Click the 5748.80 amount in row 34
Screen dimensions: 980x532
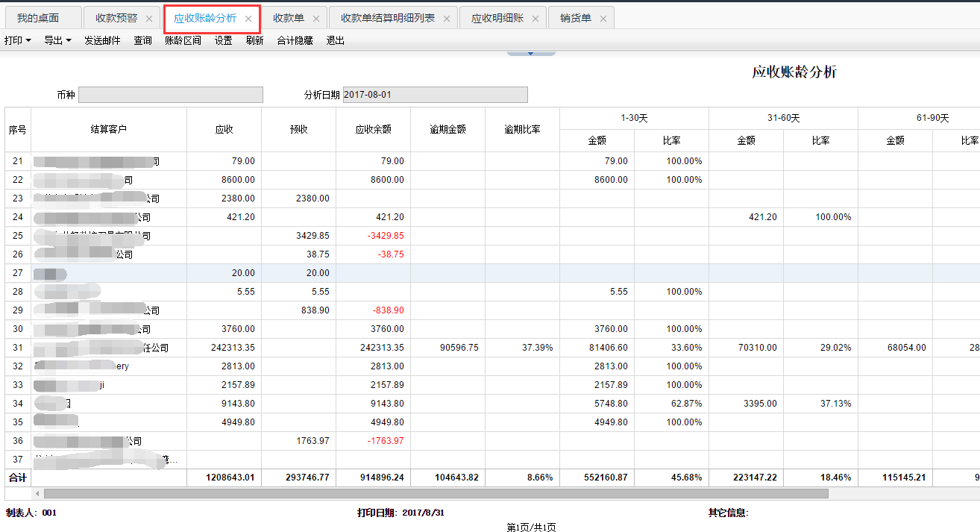597,404
